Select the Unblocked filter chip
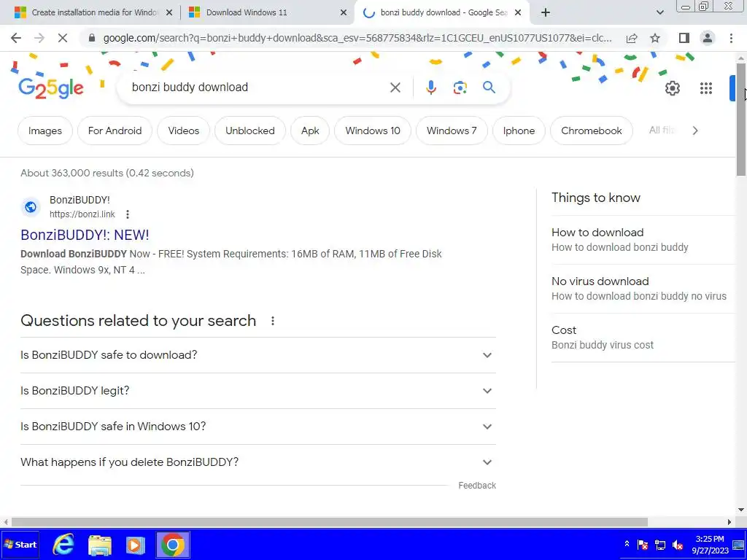Viewport: 747px width, 560px height. (x=250, y=131)
